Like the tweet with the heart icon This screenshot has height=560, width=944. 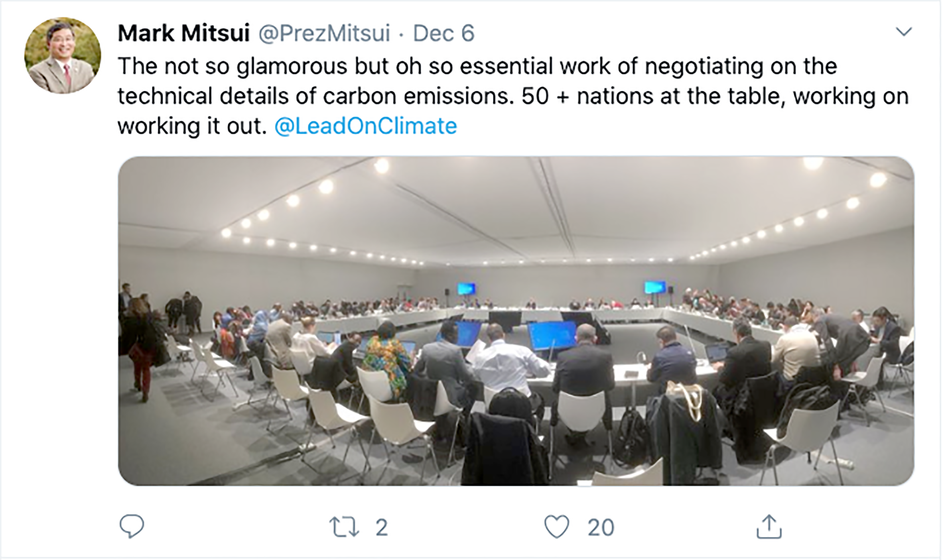(x=557, y=527)
